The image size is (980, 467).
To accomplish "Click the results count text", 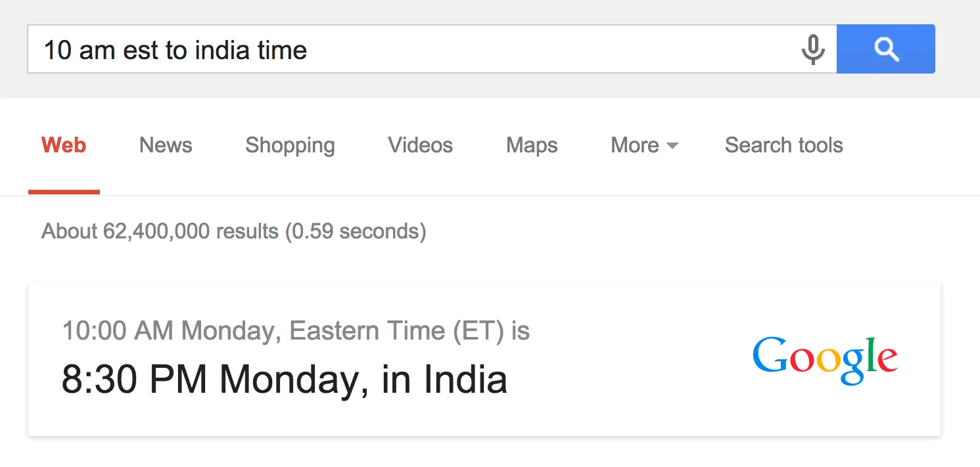I will 233,231.
